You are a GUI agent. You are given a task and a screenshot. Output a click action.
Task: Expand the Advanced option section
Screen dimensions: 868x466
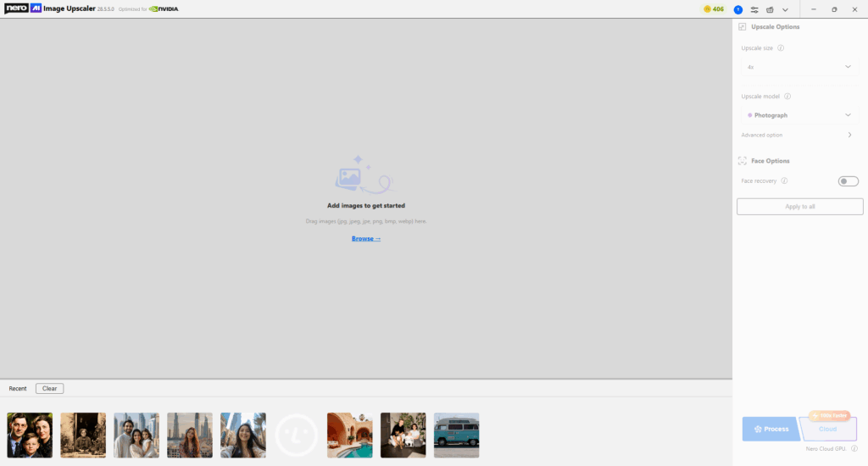coord(849,135)
